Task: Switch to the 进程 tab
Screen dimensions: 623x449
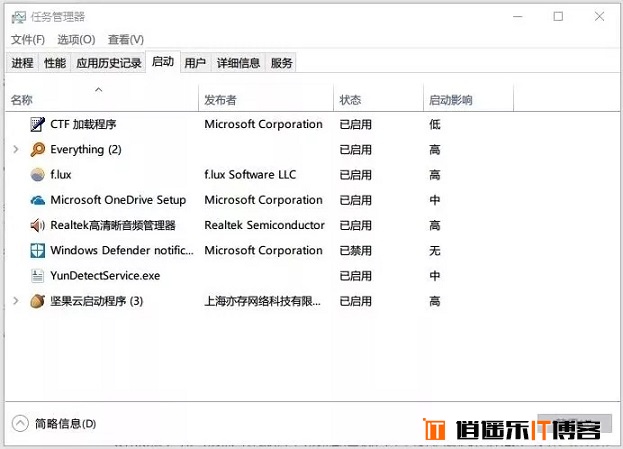Action: pos(22,63)
